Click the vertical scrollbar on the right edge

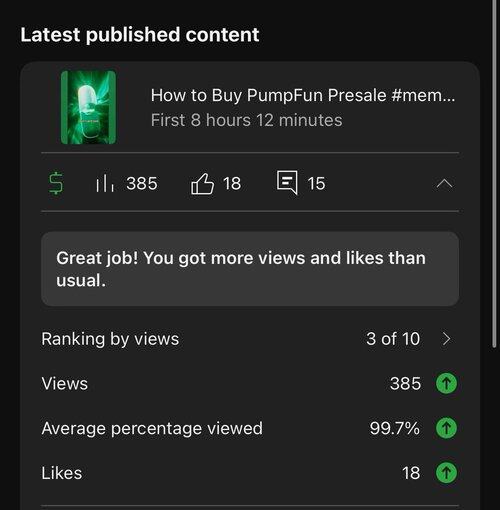click(x=494, y=173)
